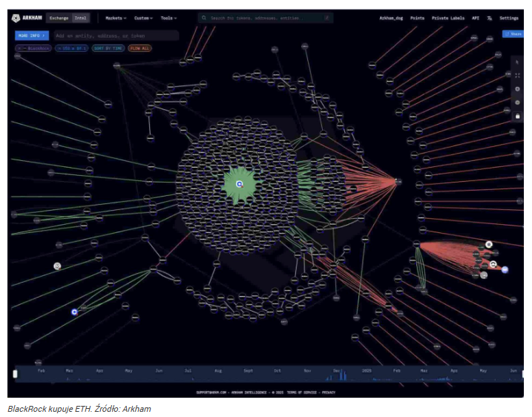Zoom in with the plus icon
532x417 pixels.
(517, 89)
